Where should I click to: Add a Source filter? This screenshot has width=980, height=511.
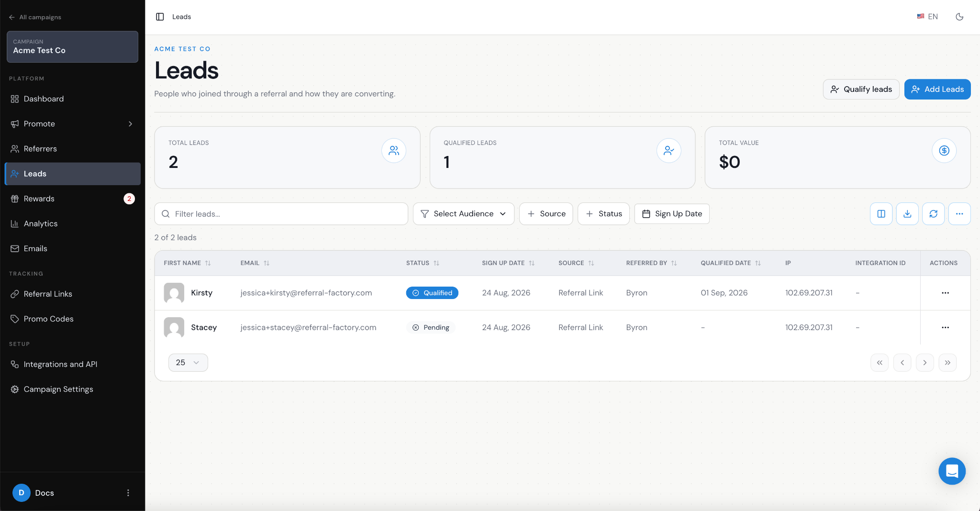pyautogui.click(x=546, y=214)
